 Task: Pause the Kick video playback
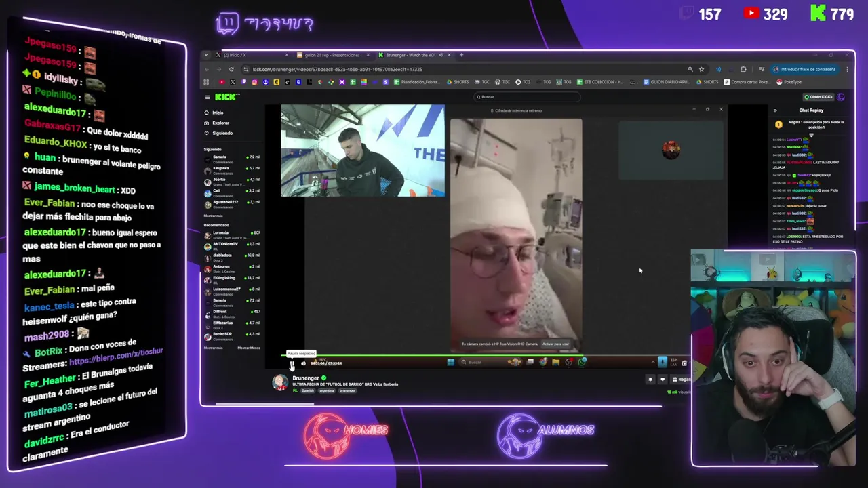[x=291, y=363]
